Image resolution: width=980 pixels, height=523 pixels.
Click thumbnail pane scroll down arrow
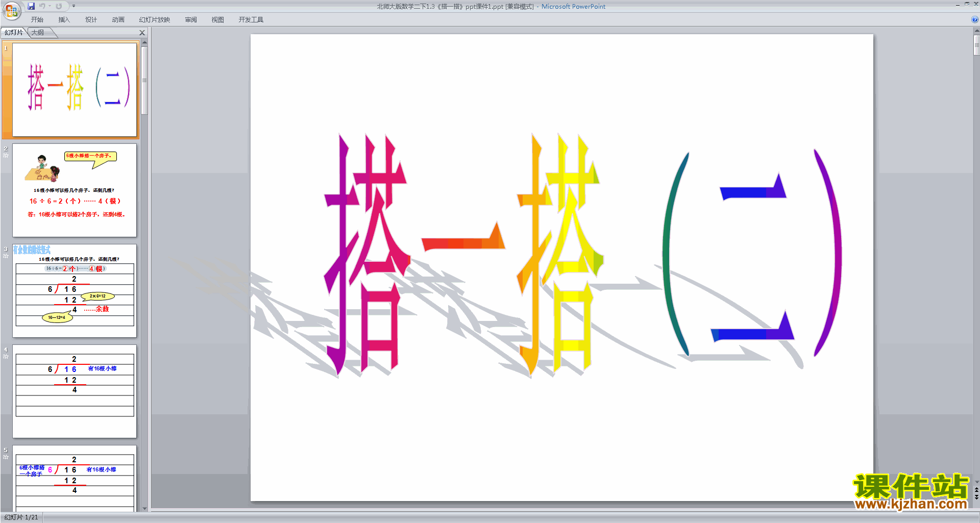pos(144,508)
